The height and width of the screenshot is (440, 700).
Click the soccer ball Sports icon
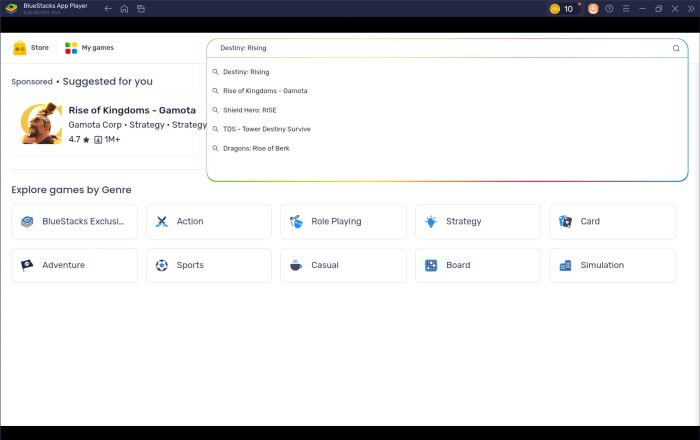pyautogui.click(x=162, y=266)
